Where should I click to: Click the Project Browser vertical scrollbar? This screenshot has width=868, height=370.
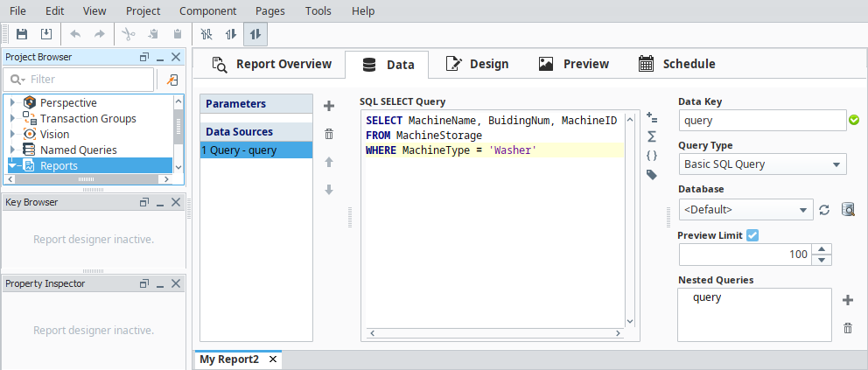[x=178, y=134]
